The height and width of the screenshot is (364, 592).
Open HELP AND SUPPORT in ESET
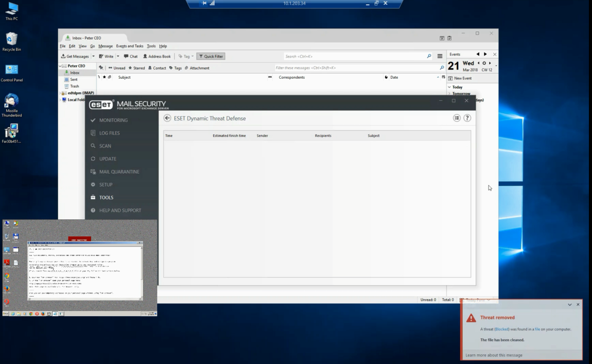point(120,210)
